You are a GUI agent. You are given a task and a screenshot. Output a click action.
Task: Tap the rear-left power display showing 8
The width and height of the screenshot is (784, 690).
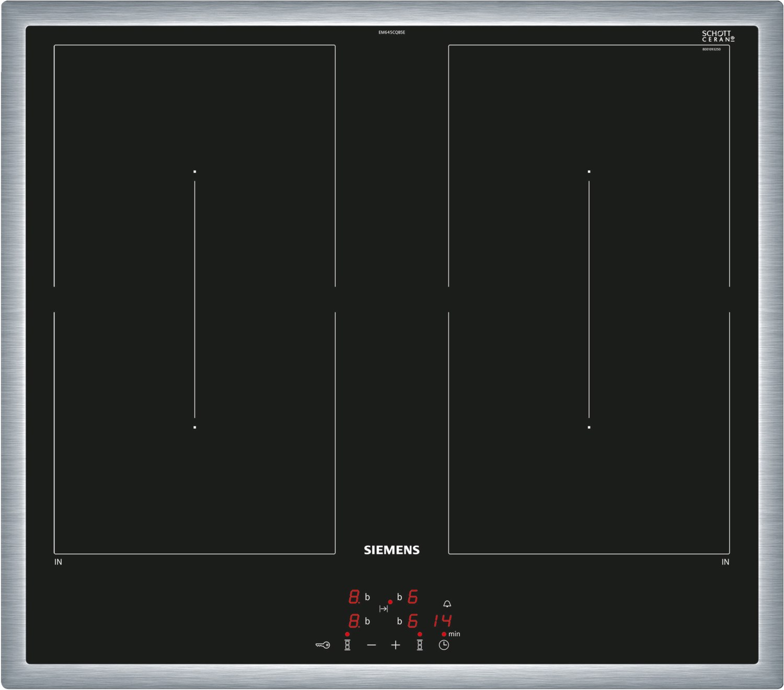[354, 596]
